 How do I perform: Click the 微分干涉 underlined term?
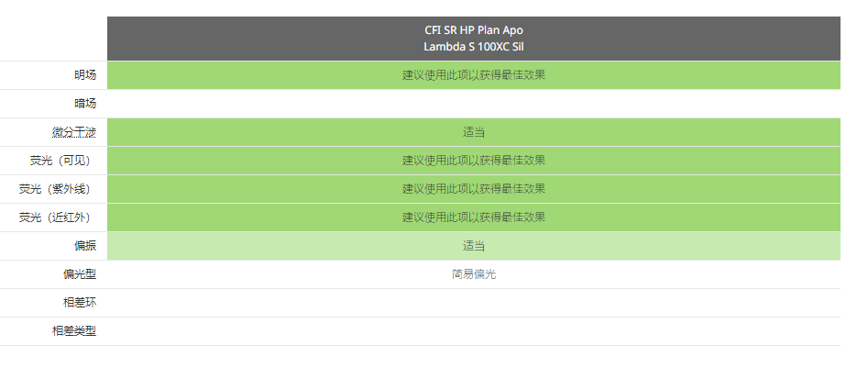click(x=74, y=132)
